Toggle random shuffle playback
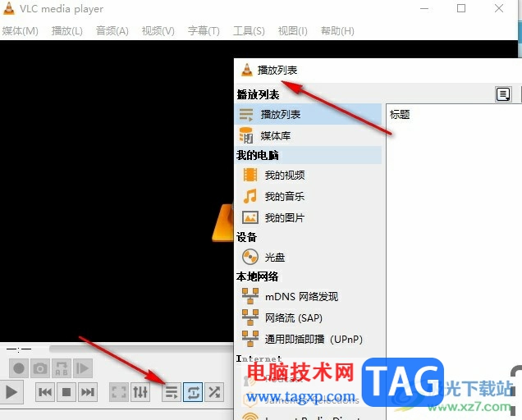The height and width of the screenshot is (420, 522). click(x=214, y=392)
